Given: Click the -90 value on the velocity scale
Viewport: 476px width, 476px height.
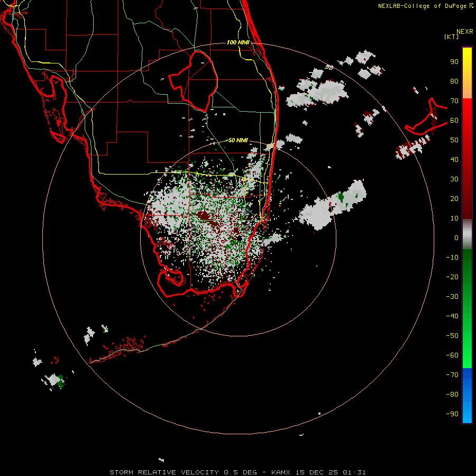Looking at the screenshot, I should [x=452, y=414].
